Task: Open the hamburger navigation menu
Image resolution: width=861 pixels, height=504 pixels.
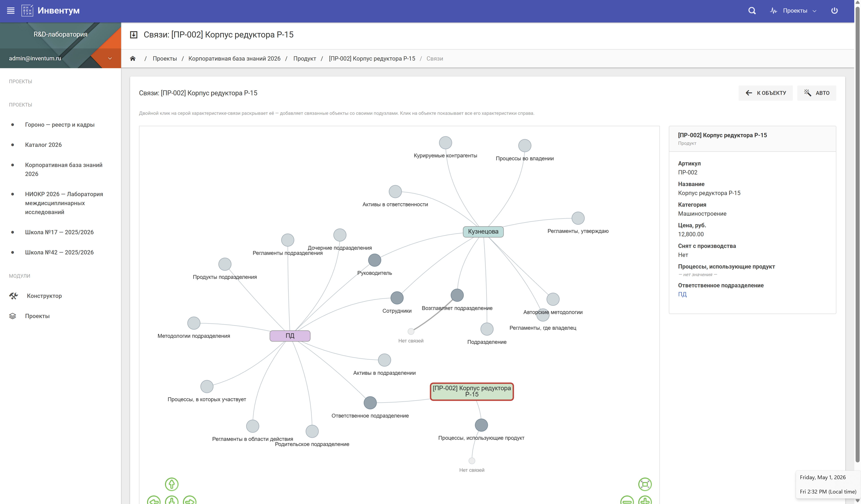Action: (11, 11)
